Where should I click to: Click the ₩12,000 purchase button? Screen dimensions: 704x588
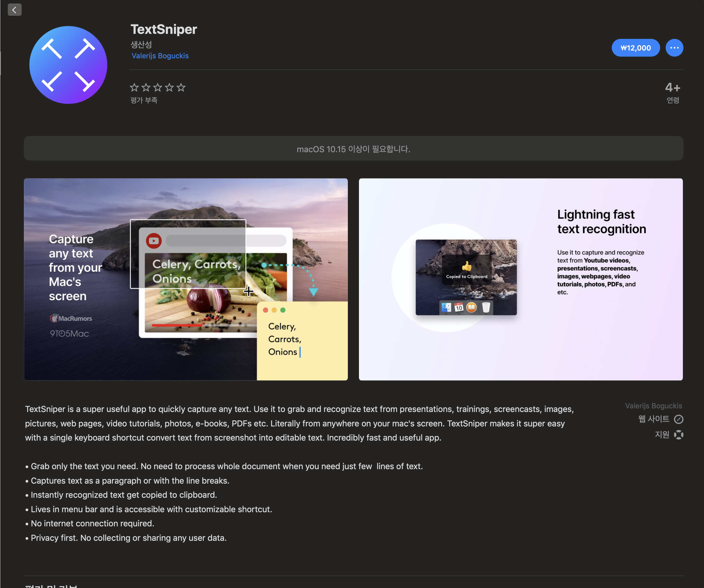[635, 48]
